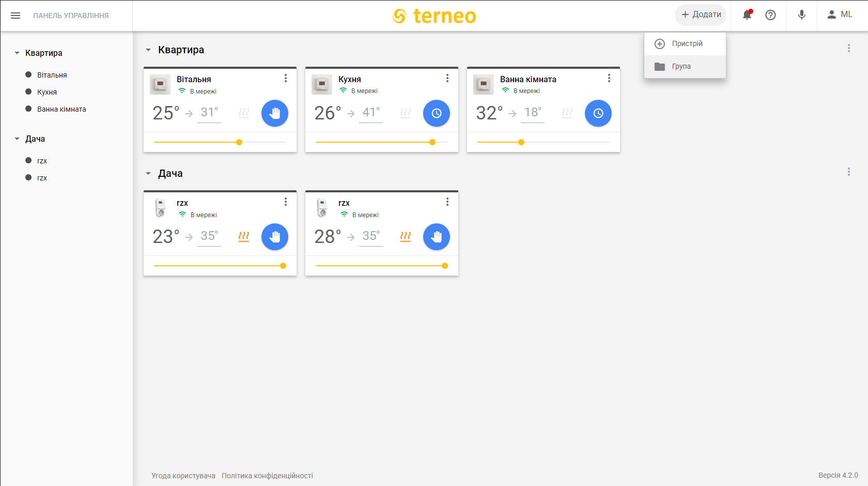Open the Вітальня card three-dot menu

pyautogui.click(x=286, y=78)
